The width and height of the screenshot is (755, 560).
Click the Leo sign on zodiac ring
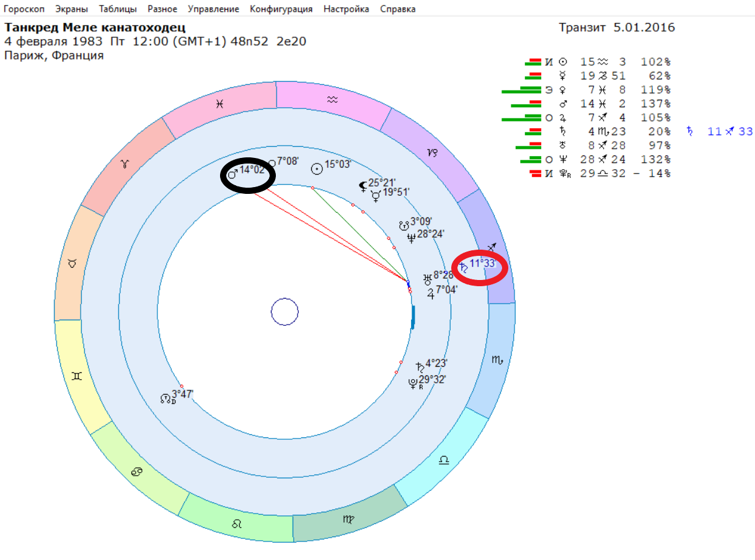tap(237, 524)
